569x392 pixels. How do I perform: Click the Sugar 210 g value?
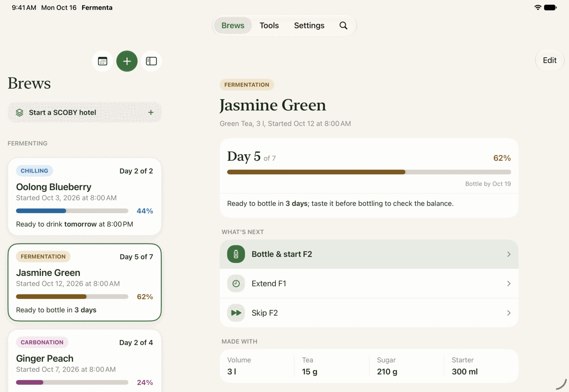[387, 372]
